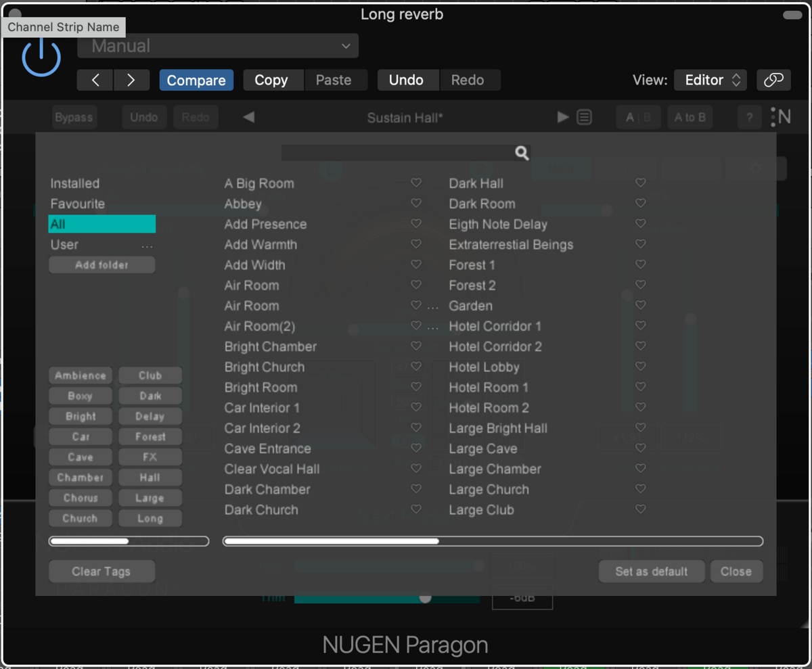This screenshot has height=669, width=812.
Task: Open the Manual preset dropdown
Action: pyautogui.click(x=218, y=46)
